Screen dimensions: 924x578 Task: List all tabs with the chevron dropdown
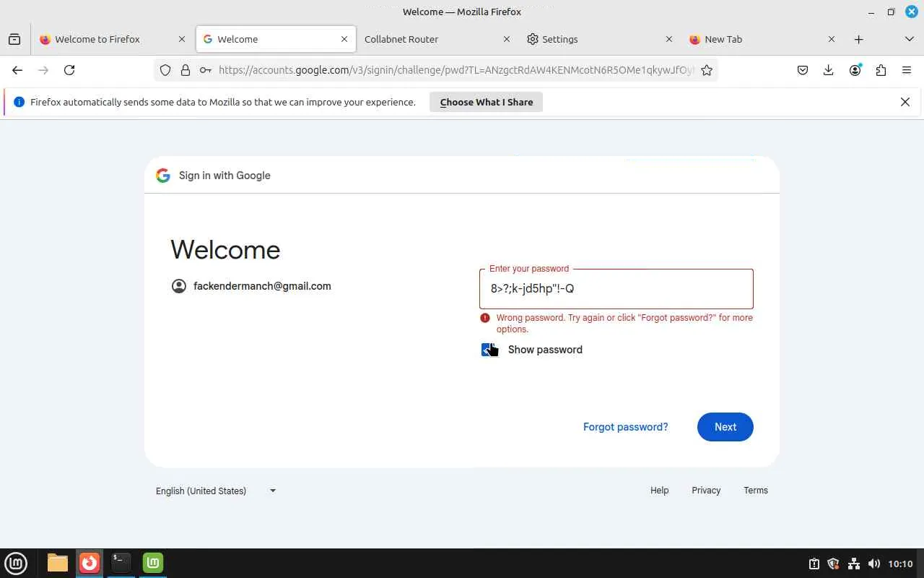(x=909, y=39)
